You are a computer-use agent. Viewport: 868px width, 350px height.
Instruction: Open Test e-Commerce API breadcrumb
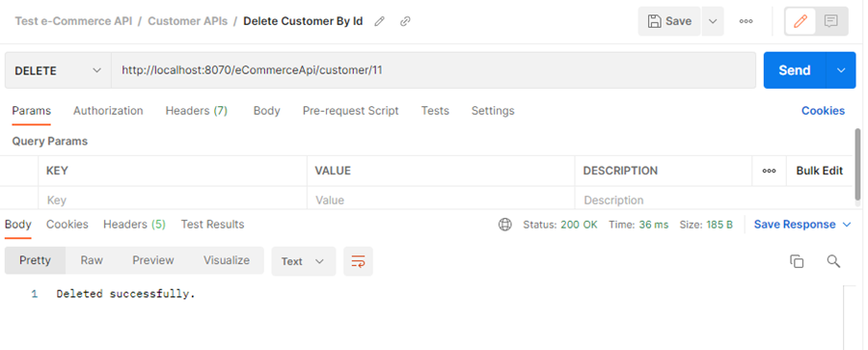pyautogui.click(x=73, y=21)
